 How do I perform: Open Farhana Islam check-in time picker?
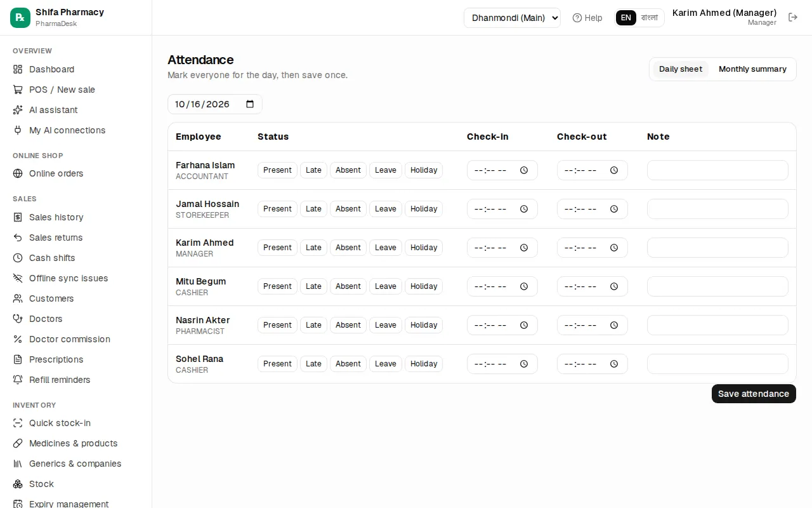(x=524, y=170)
